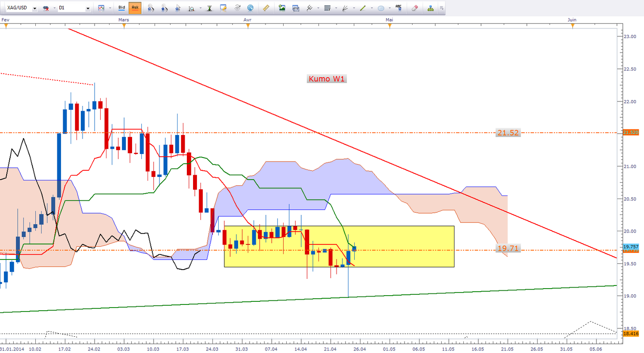Click the orange 21.520 price axis tag
Viewport: 644px width, 353px height.
pos(630,132)
